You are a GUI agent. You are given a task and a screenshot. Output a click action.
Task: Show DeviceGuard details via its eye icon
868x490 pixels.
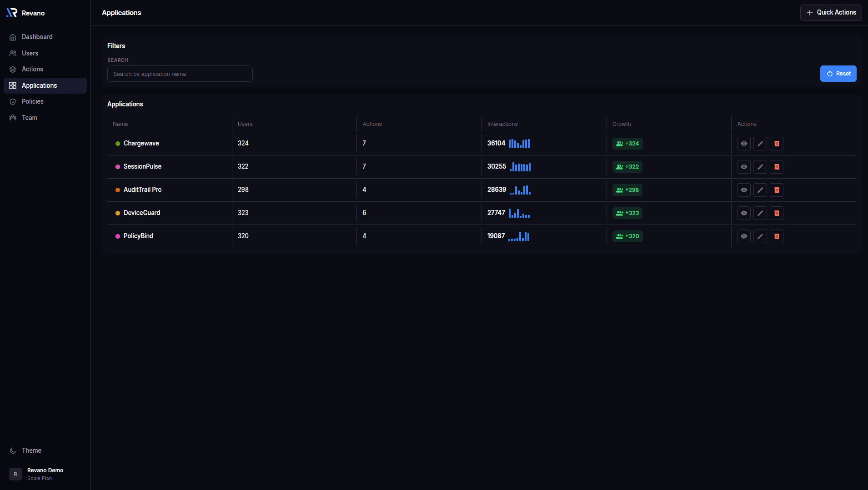[744, 213]
